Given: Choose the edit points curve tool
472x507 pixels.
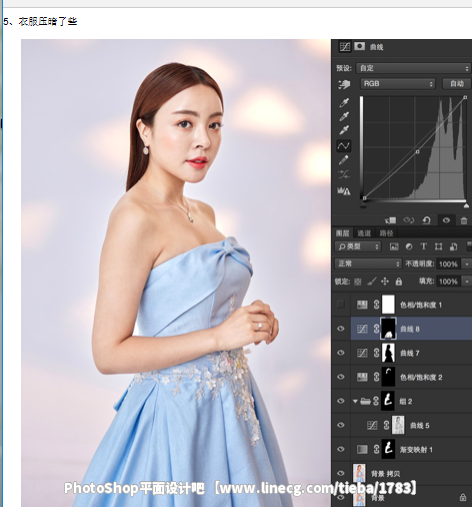Looking at the screenshot, I should [x=344, y=146].
